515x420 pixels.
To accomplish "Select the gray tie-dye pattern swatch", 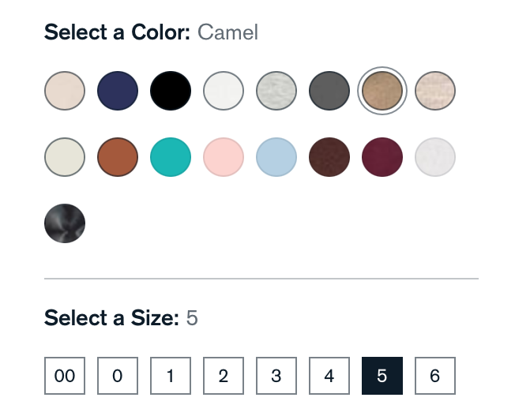I will (x=65, y=223).
